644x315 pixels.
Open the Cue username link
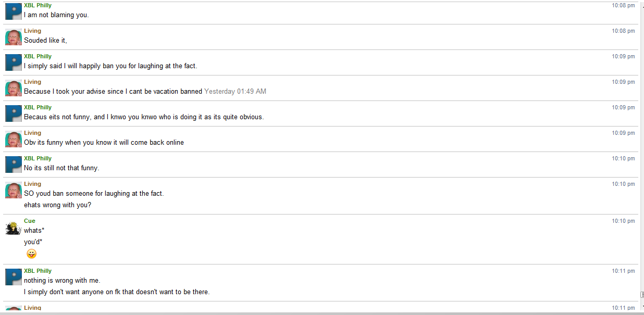pyautogui.click(x=30, y=221)
